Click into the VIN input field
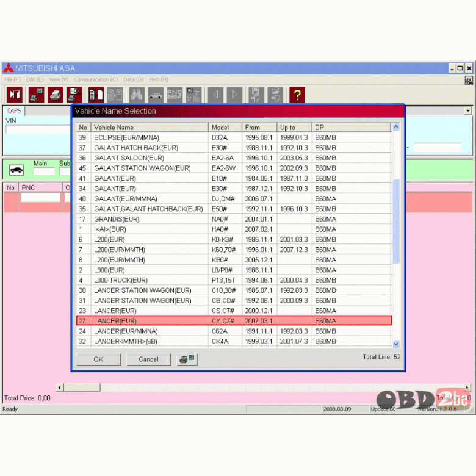 coord(38,129)
